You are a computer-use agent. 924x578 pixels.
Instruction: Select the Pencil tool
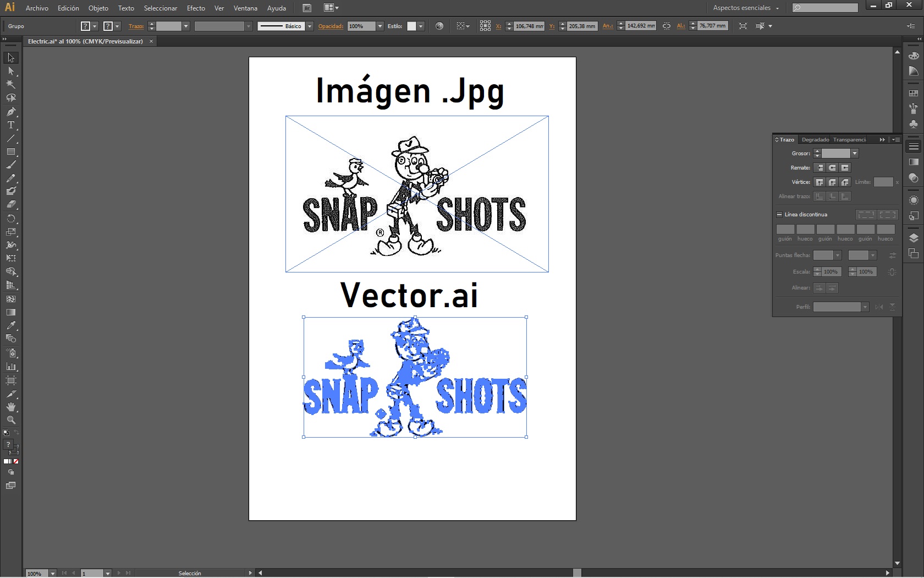(x=11, y=178)
